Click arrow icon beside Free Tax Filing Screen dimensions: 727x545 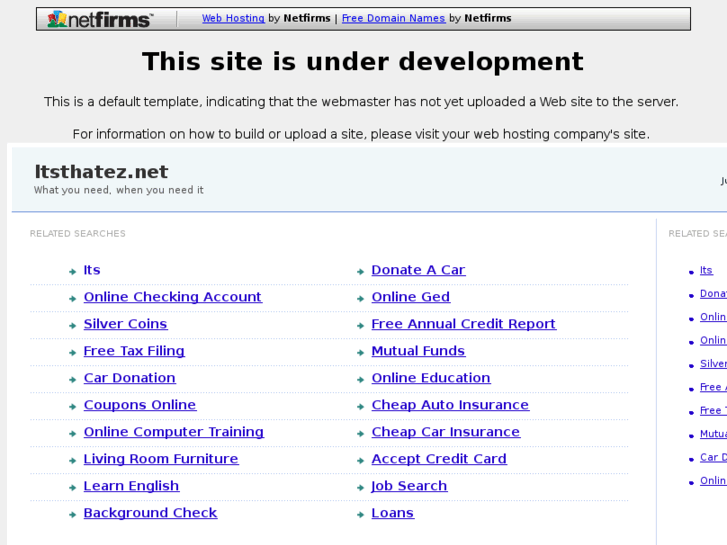(72, 353)
